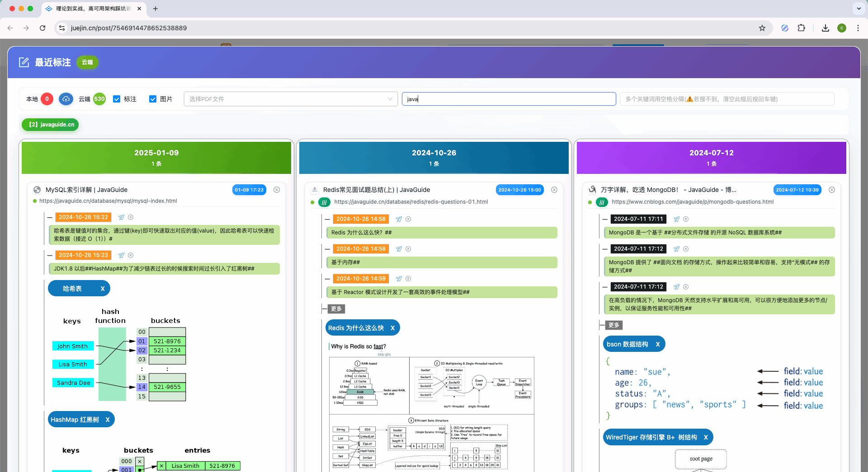Viewport: 868px width, 472px height.
Task: Click send icon next to 2024-07-11 17:11 note
Action: coord(676,219)
